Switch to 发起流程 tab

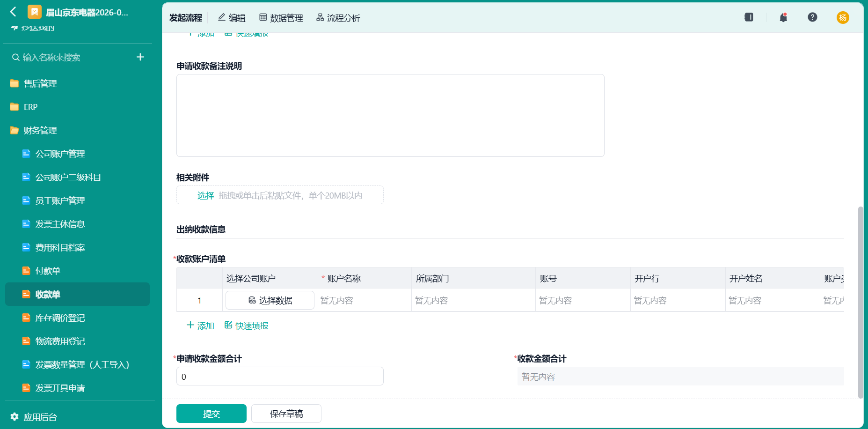click(x=186, y=18)
